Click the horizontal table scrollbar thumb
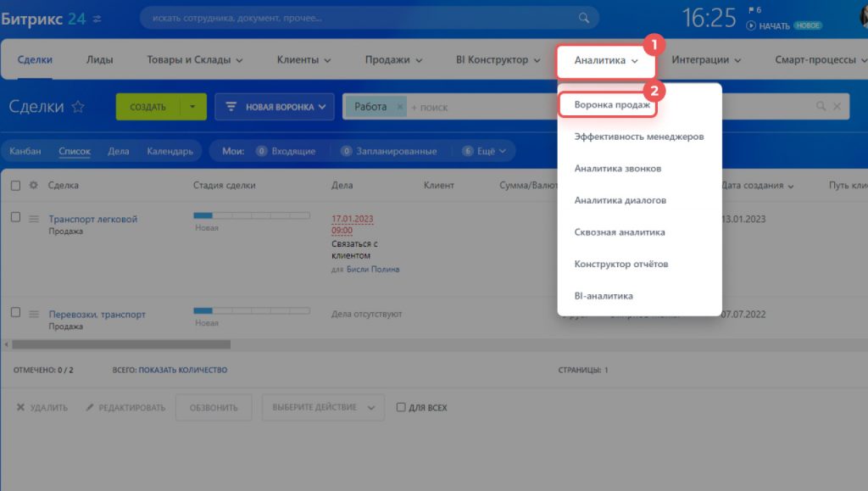Viewport: 868px width, 491px height. click(121, 344)
